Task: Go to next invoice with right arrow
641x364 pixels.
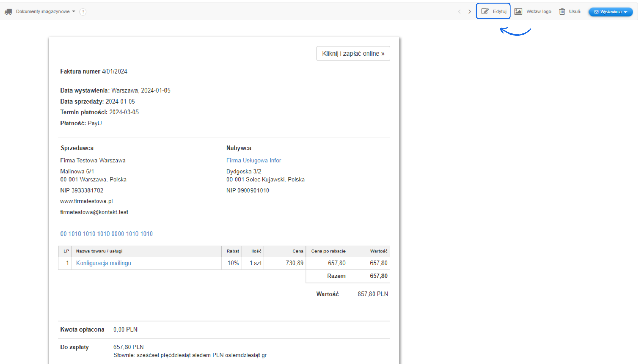Action: 470,12
